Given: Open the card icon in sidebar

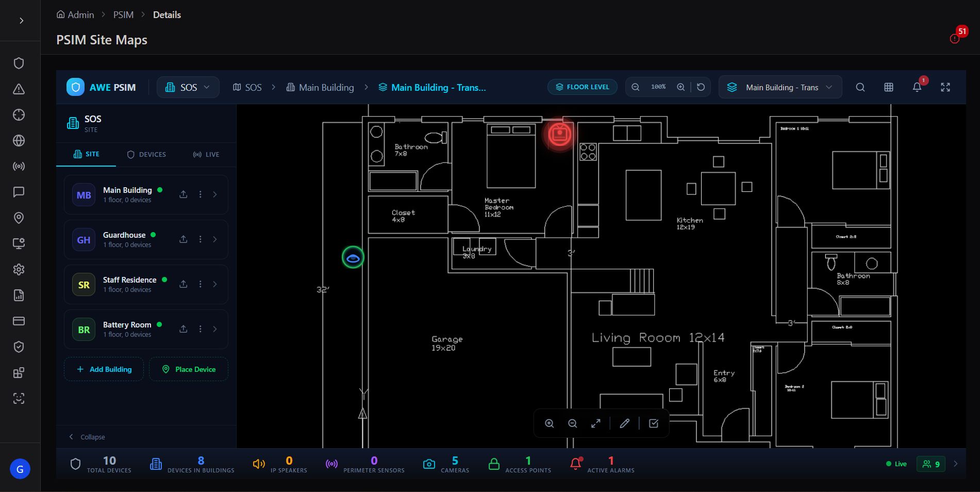Looking at the screenshot, I should (x=19, y=321).
